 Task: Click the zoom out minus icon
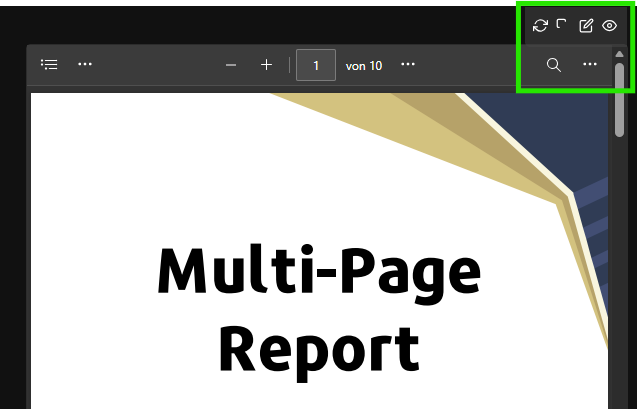(x=231, y=65)
